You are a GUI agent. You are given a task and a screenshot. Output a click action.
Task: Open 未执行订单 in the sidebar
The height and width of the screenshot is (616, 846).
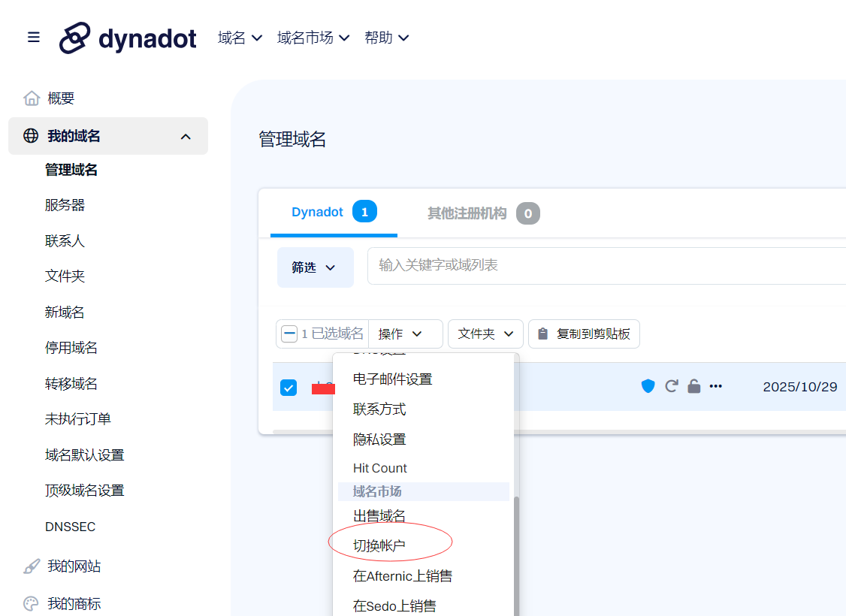coord(77,419)
